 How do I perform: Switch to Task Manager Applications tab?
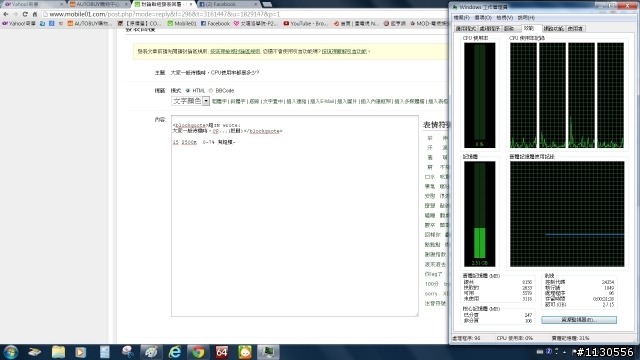tap(466, 29)
